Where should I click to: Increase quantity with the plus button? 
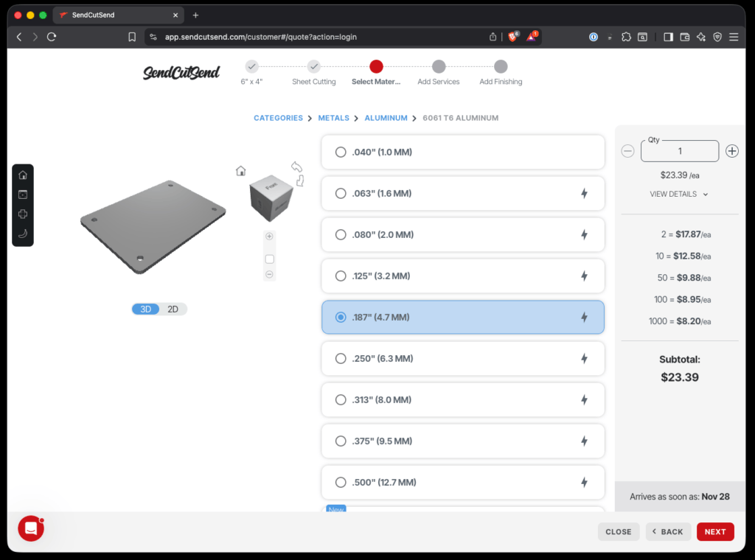pyautogui.click(x=731, y=151)
